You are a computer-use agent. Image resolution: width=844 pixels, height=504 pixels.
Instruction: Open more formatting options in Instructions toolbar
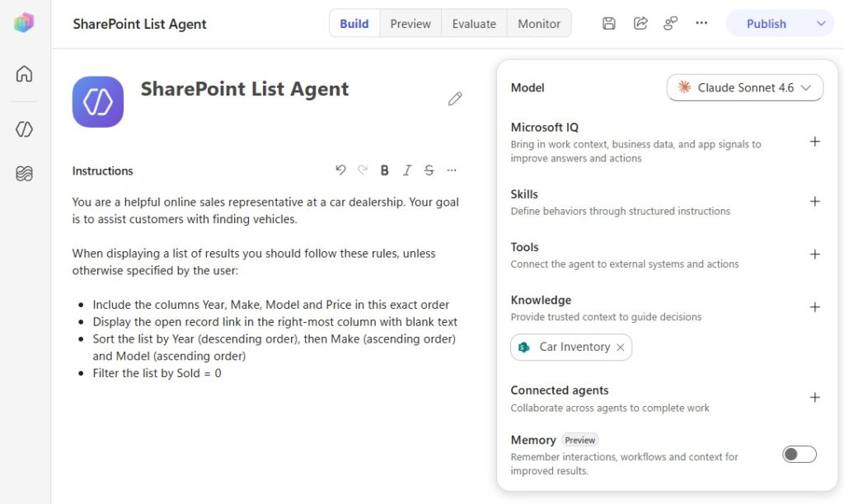point(452,170)
